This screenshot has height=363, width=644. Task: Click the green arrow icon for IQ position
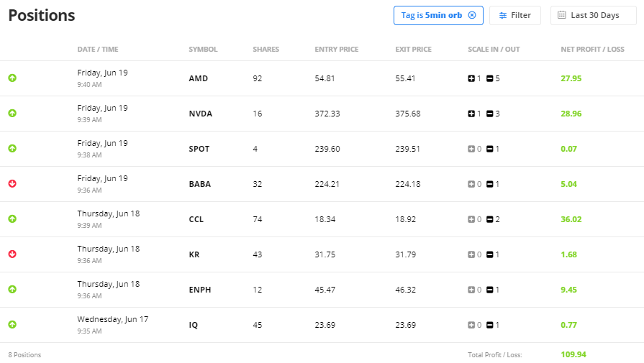tap(12, 325)
